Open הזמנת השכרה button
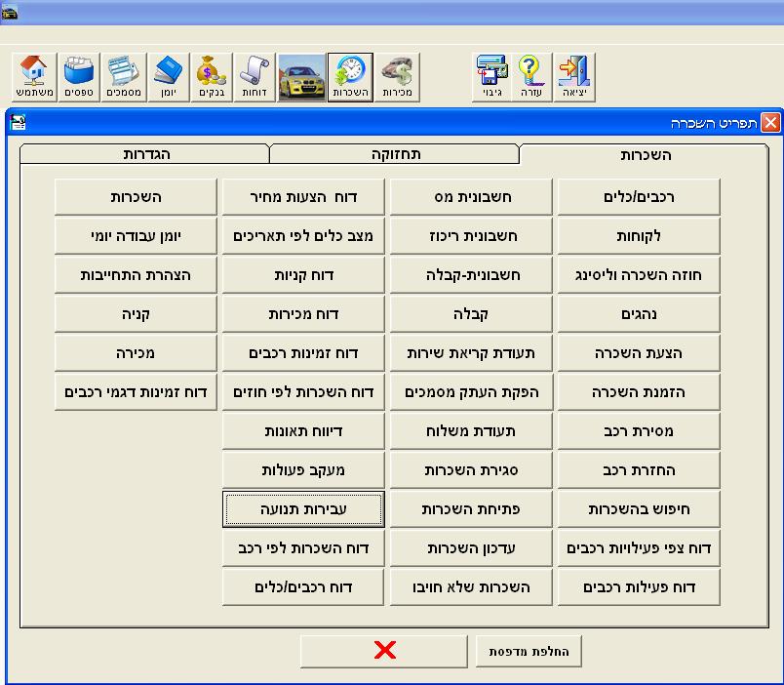This screenshot has height=685, width=784. pos(639,392)
